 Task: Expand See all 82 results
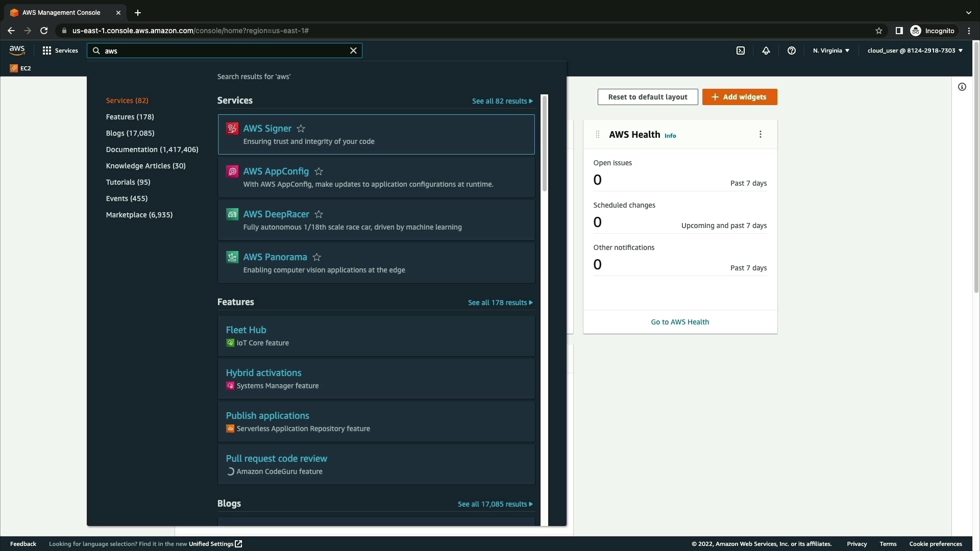[x=502, y=101]
